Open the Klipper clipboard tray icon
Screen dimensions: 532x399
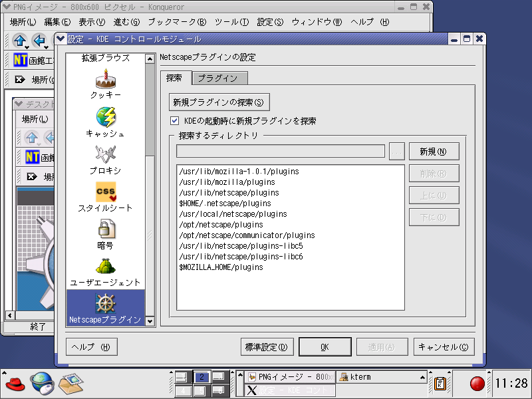pyautogui.click(x=440, y=384)
